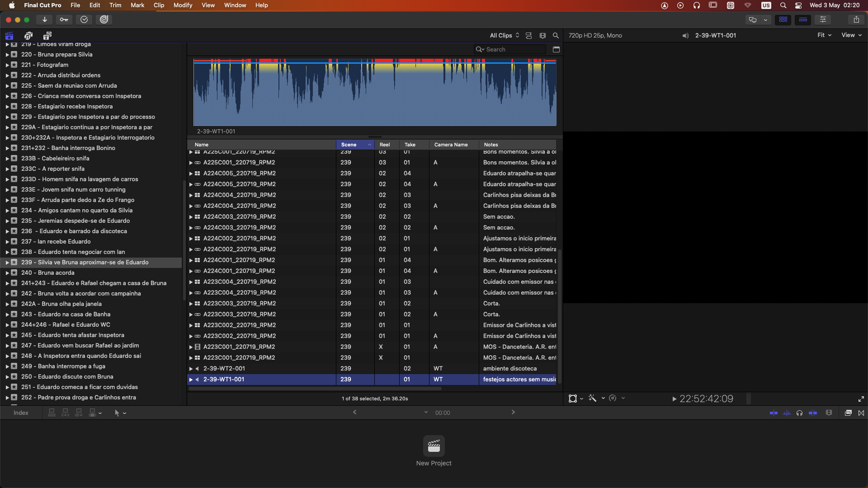The image size is (868, 488).
Task: Open Photos and Audio sidebar
Action: (x=28, y=35)
